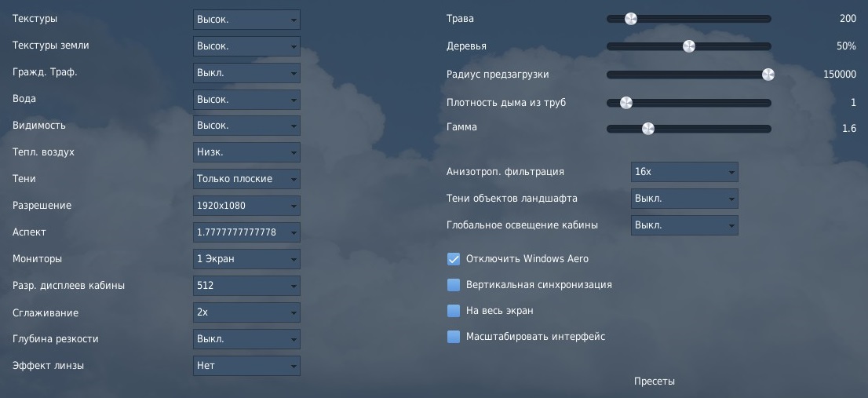Click the Пресеты label

point(654,382)
